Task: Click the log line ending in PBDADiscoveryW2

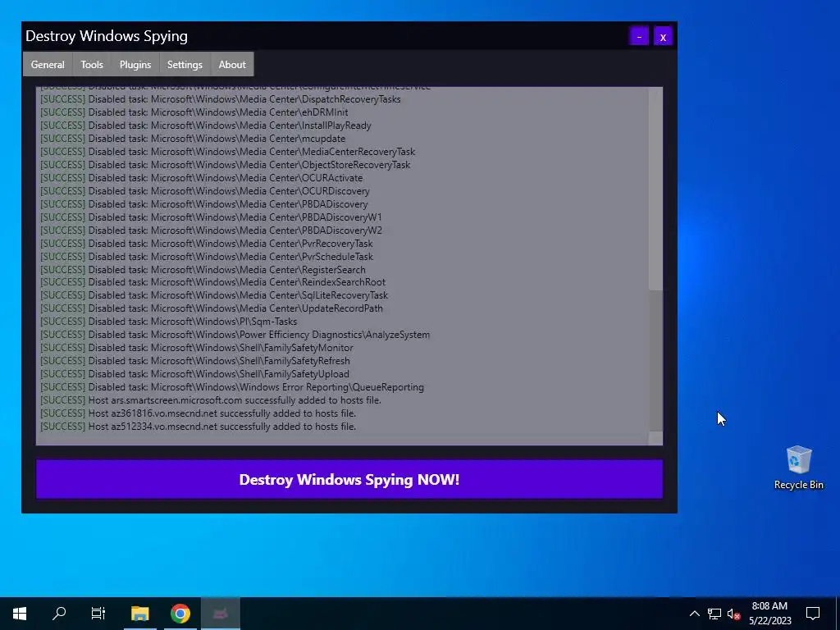Action: coord(211,231)
